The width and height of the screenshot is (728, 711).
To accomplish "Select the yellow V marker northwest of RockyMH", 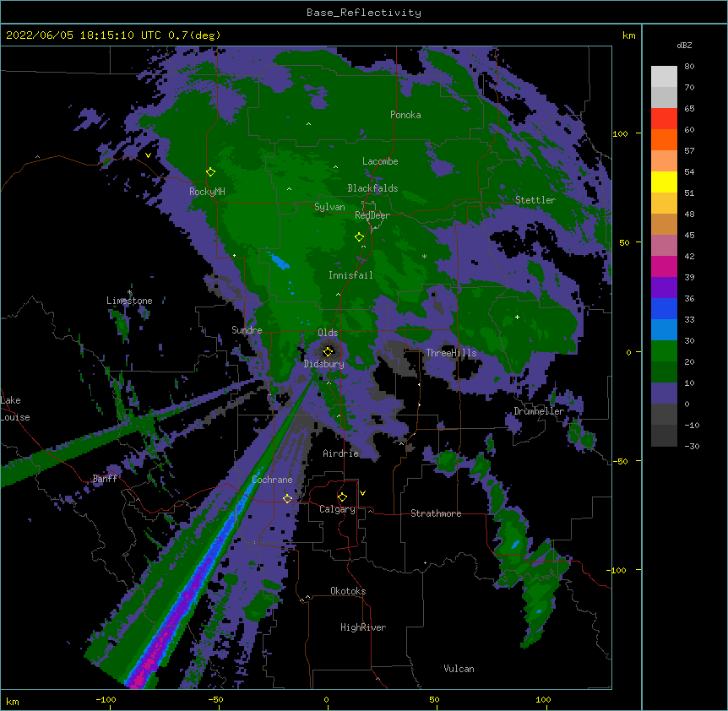I will click(148, 155).
